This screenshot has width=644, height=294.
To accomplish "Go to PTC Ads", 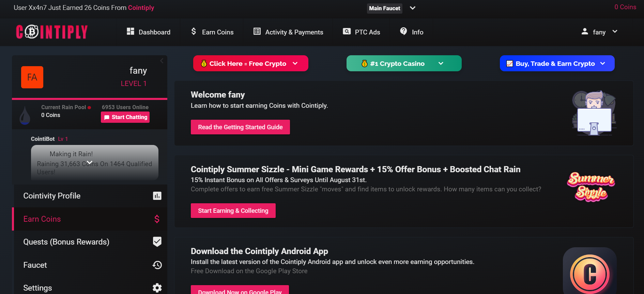I will [361, 32].
